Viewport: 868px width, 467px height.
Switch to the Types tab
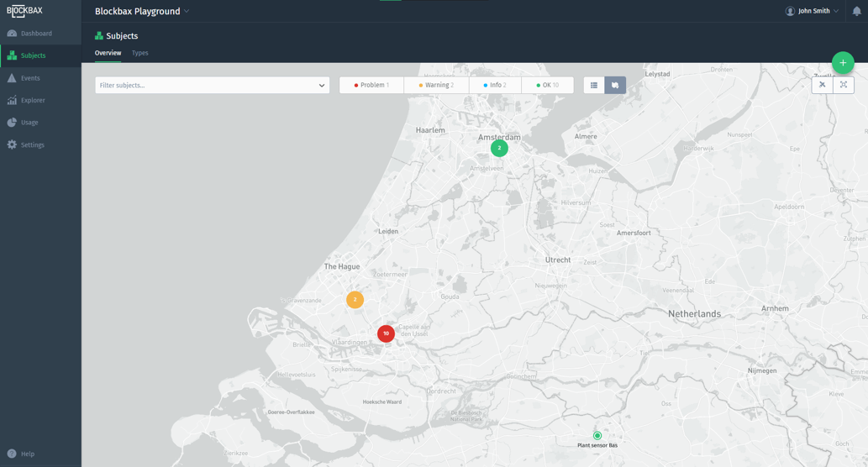[x=139, y=53]
